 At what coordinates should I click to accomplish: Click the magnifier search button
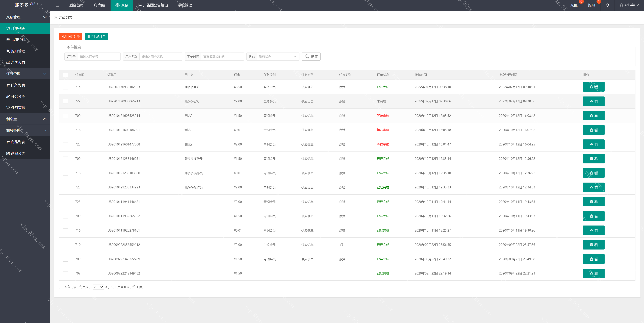[x=311, y=57]
